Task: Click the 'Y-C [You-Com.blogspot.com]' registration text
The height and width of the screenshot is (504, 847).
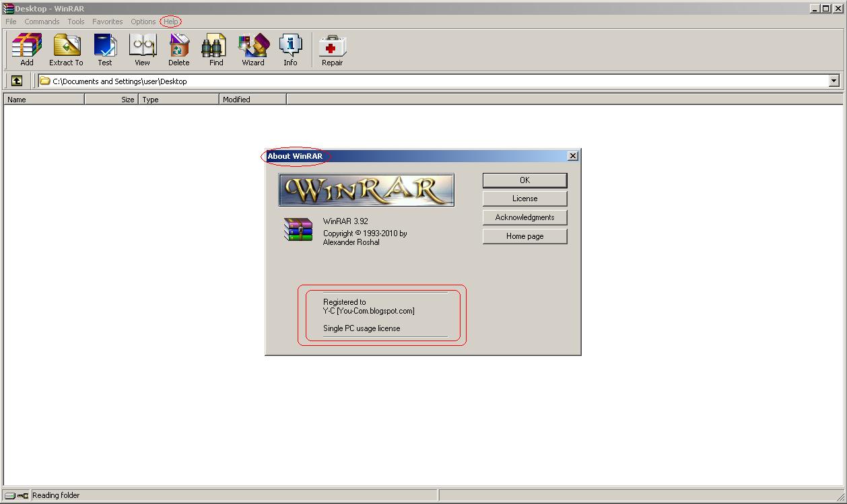Action: (369, 311)
